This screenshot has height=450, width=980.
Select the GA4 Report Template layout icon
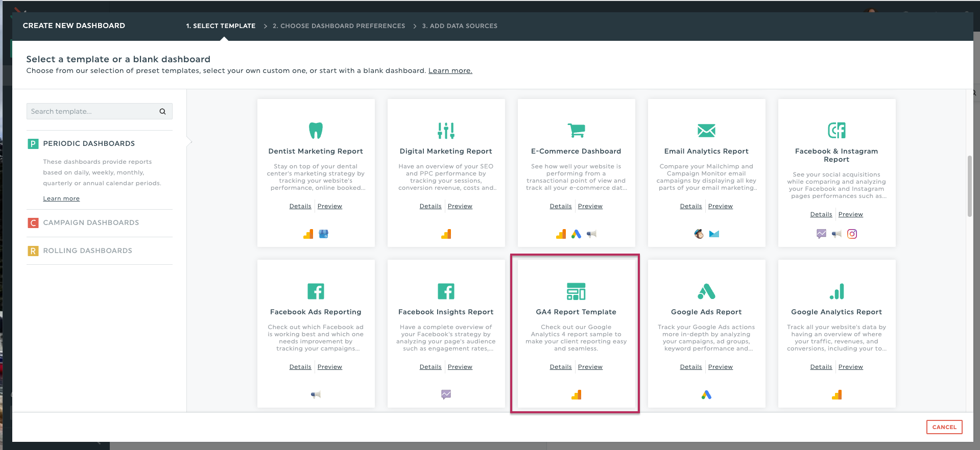point(576,291)
